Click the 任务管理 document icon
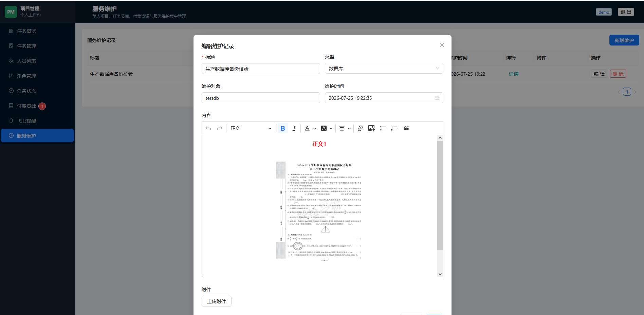The height and width of the screenshot is (315, 644). [x=11, y=46]
